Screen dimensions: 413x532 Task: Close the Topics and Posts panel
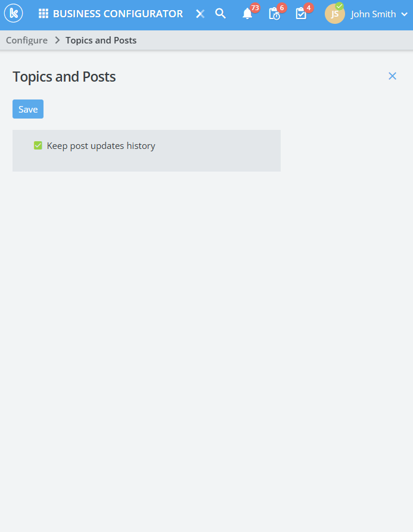392,76
